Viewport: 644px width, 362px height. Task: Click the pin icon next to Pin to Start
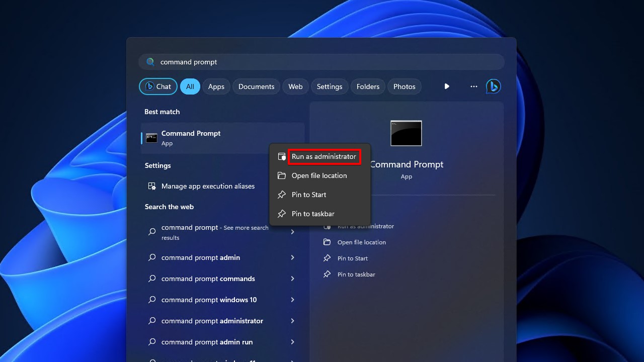pyautogui.click(x=282, y=195)
